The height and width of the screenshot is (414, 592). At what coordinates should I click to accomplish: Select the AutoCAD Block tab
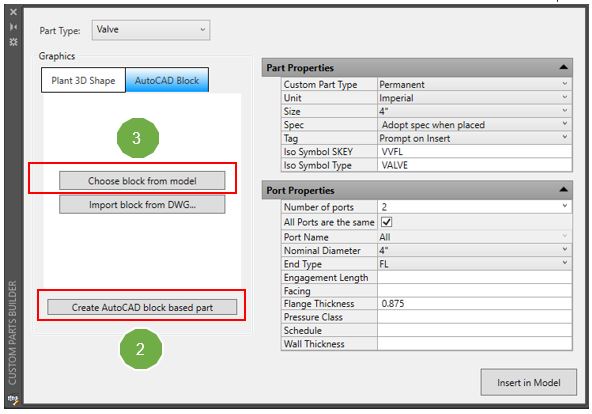coord(167,80)
